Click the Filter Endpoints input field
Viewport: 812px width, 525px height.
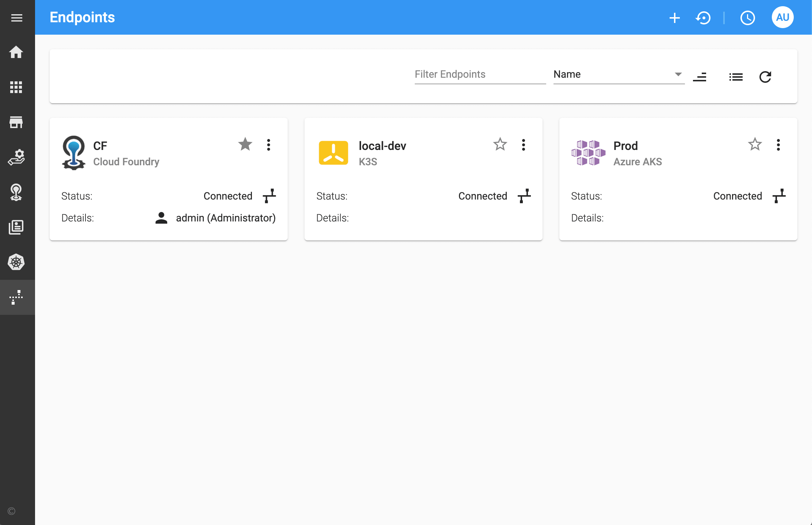pyautogui.click(x=480, y=74)
